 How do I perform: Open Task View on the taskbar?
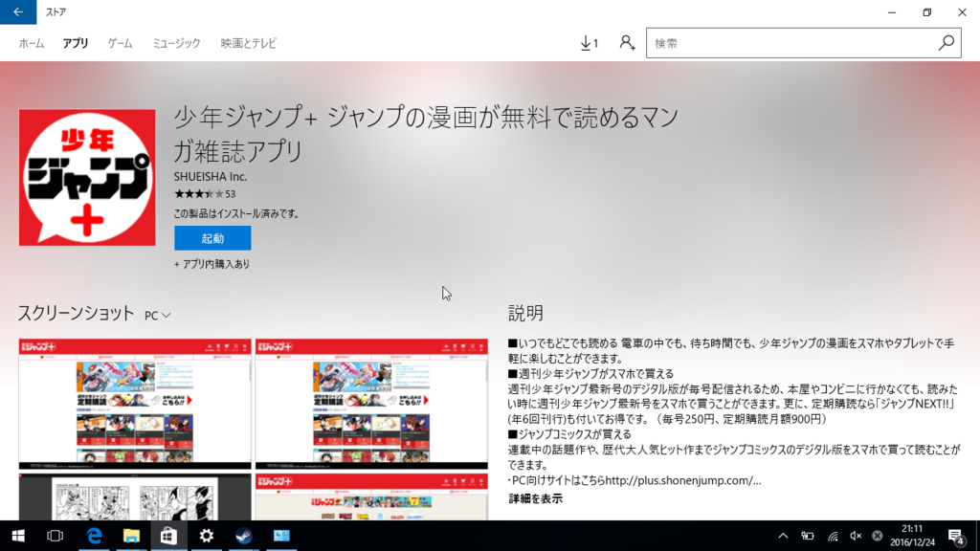tap(55, 536)
